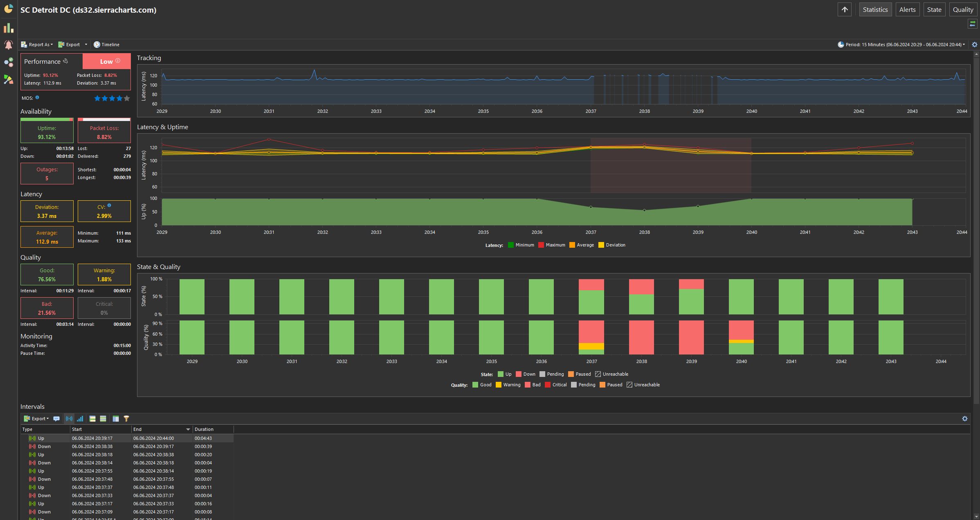Image resolution: width=980 pixels, height=520 pixels.
Task: Toggle quality intervals signal-bars icon
Action: click(80, 419)
